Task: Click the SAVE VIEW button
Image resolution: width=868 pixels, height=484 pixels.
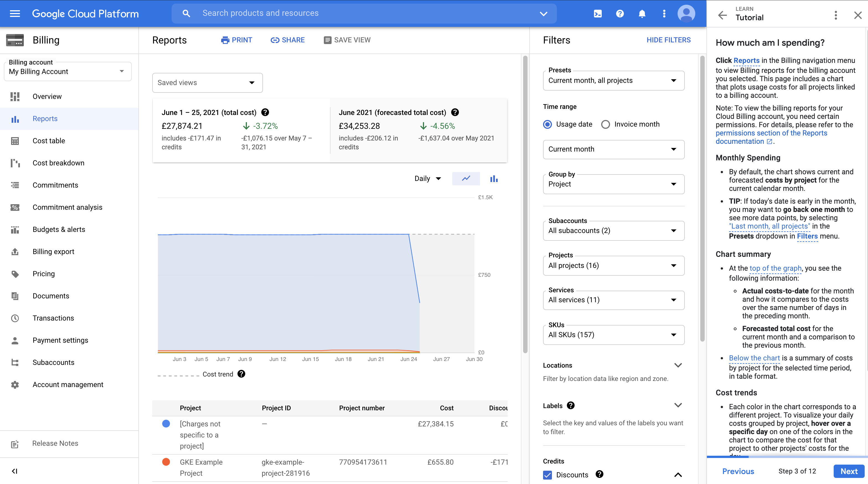Action: coord(347,39)
